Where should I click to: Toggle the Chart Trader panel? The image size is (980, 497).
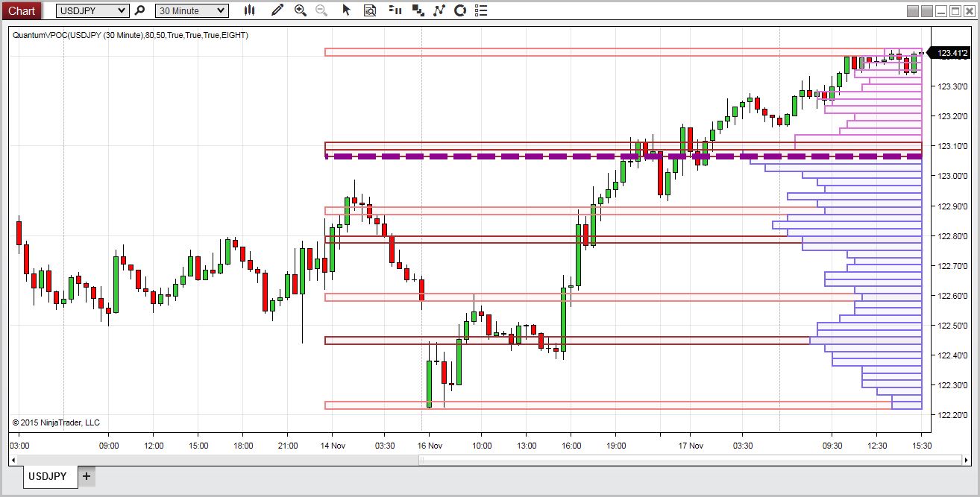(x=396, y=10)
